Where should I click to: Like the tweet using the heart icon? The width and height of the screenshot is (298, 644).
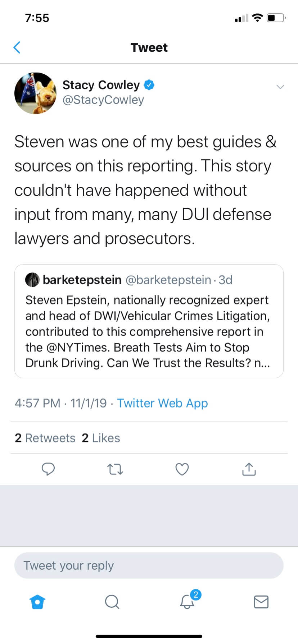click(x=182, y=469)
